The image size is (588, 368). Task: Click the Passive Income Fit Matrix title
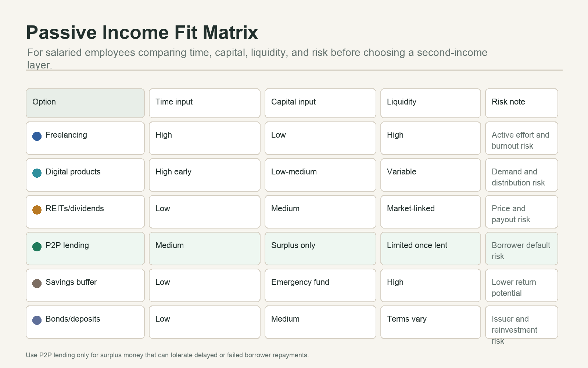point(142,32)
